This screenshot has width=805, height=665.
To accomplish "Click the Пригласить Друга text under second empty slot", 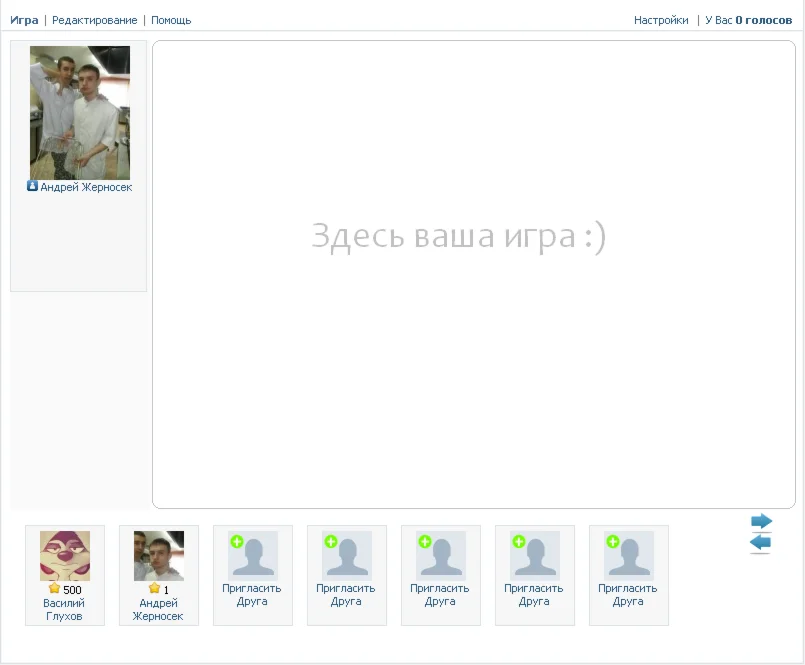I will coord(346,595).
